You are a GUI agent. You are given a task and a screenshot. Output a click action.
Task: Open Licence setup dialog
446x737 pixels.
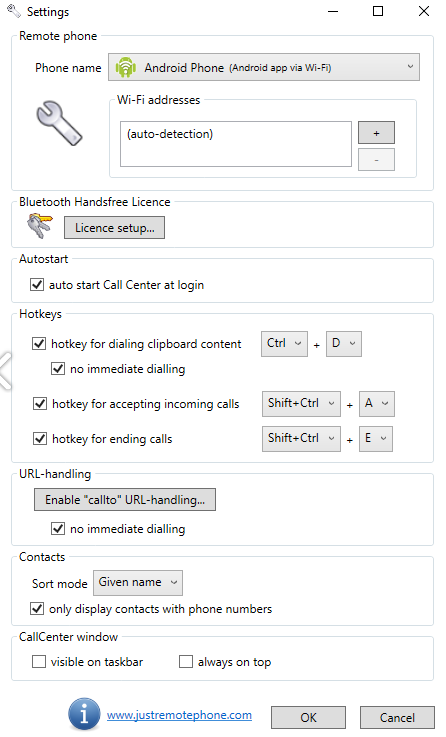(114, 227)
